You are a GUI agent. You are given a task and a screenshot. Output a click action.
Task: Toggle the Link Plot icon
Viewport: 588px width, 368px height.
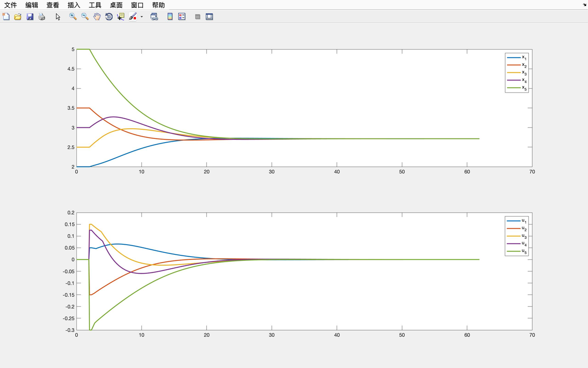pyautogui.click(x=154, y=17)
